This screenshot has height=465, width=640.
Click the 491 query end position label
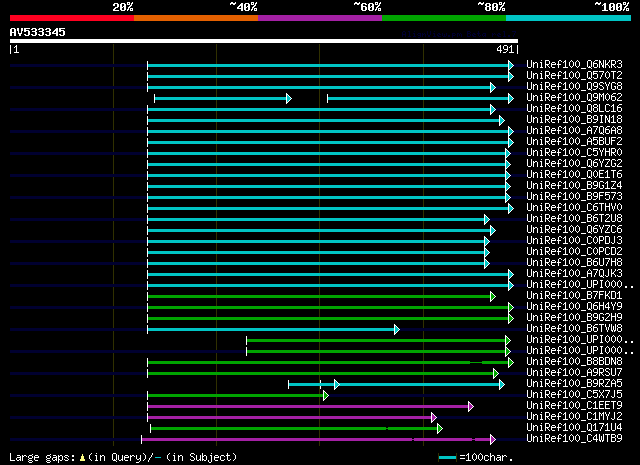505,49
